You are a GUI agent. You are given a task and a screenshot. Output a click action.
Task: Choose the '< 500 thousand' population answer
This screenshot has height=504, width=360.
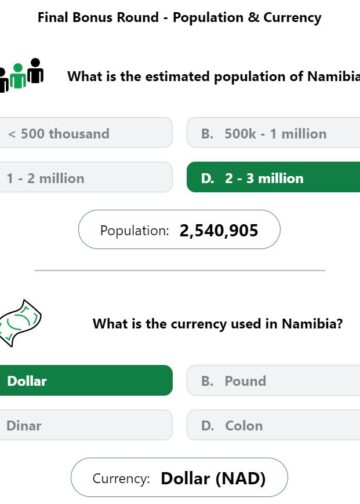tap(86, 133)
